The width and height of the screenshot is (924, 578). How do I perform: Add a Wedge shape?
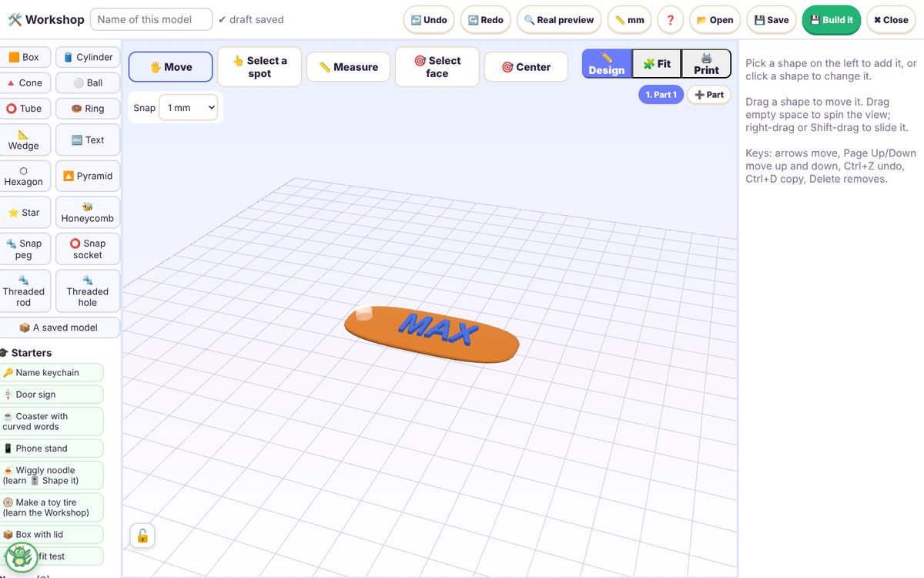(25, 139)
